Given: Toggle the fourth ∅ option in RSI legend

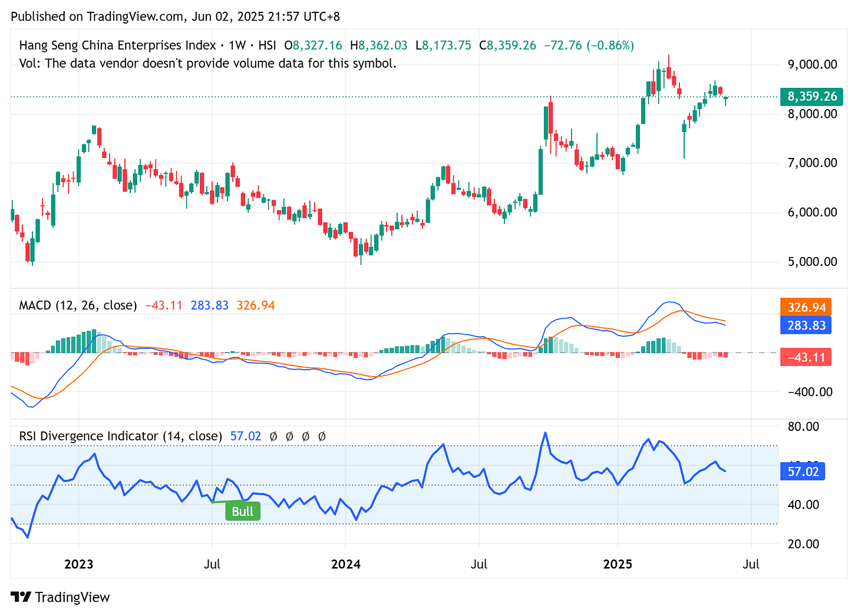Looking at the screenshot, I should tap(322, 436).
